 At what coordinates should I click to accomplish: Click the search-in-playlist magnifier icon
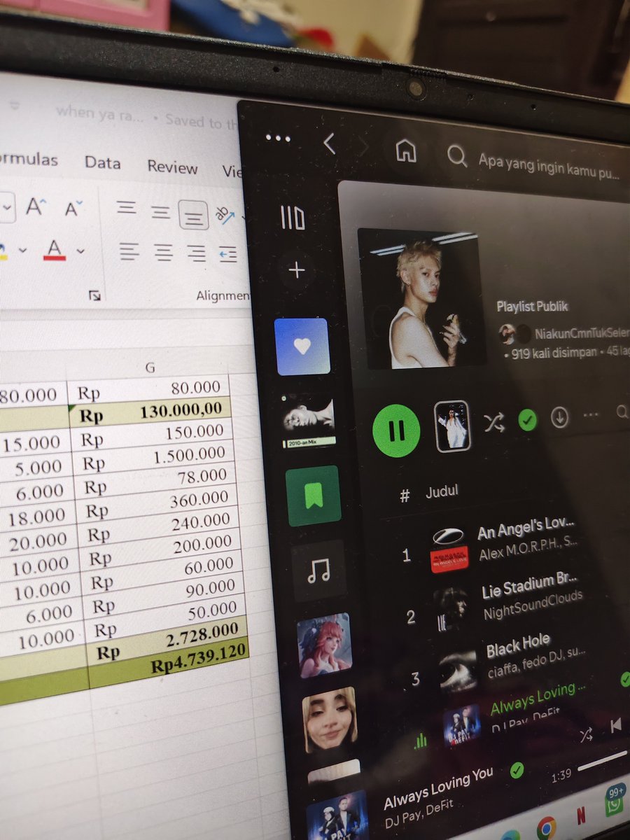(622, 413)
